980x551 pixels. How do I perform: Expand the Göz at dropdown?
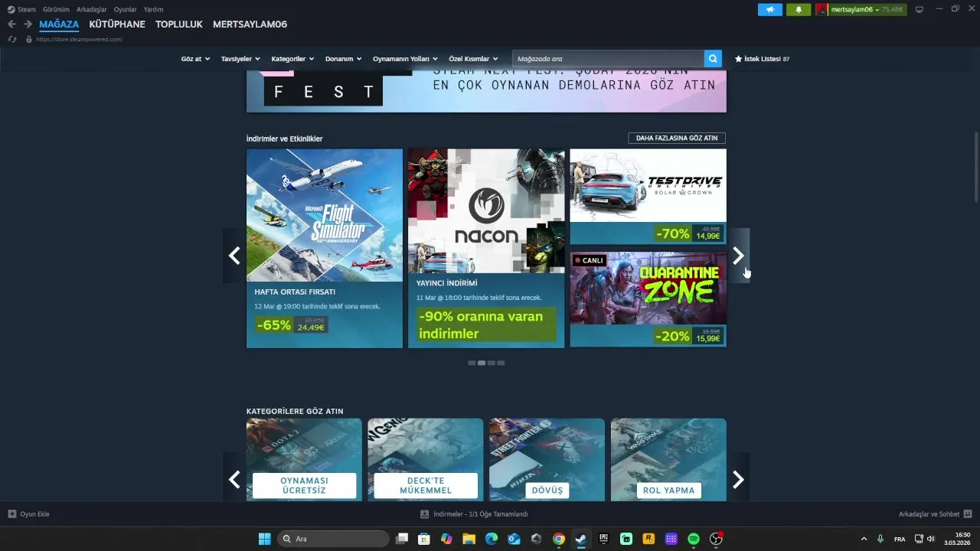click(195, 59)
